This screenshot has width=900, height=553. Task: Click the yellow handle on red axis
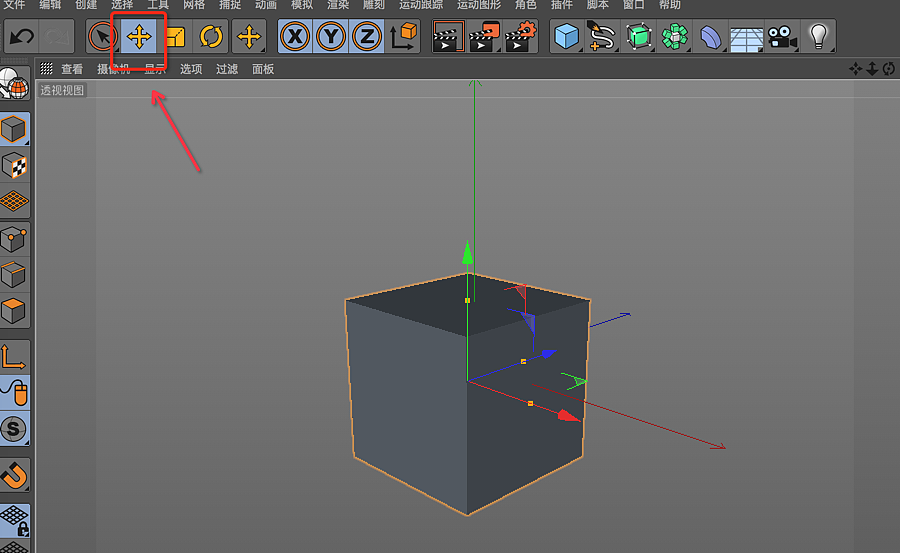[530, 404]
